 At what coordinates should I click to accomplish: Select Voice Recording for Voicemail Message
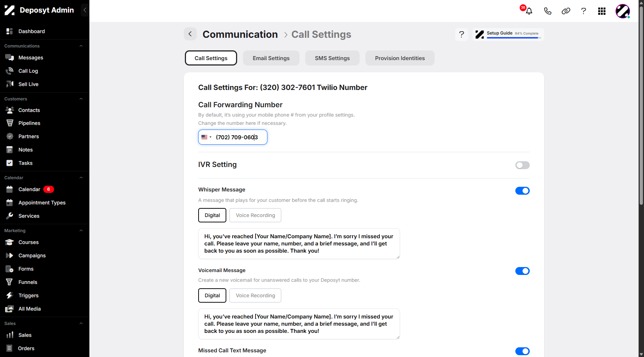255,295
